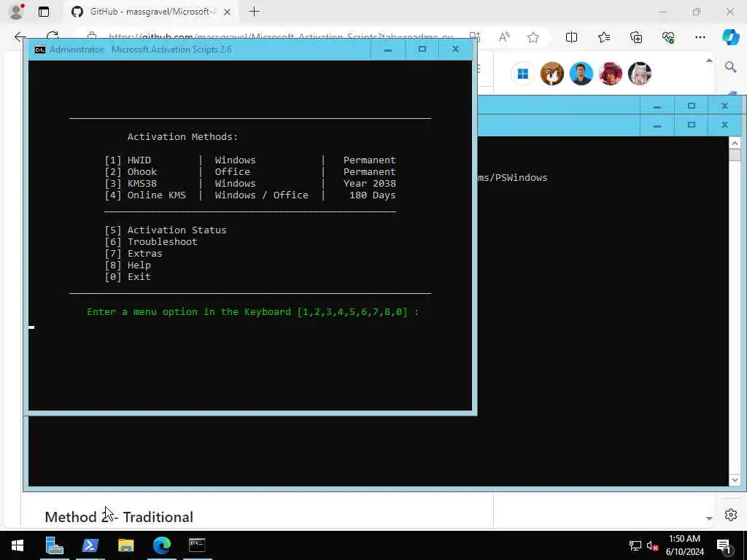Click the scroll down arrow in background console
Image resolution: width=747 pixels, height=560 pixels.
[735, 480]
